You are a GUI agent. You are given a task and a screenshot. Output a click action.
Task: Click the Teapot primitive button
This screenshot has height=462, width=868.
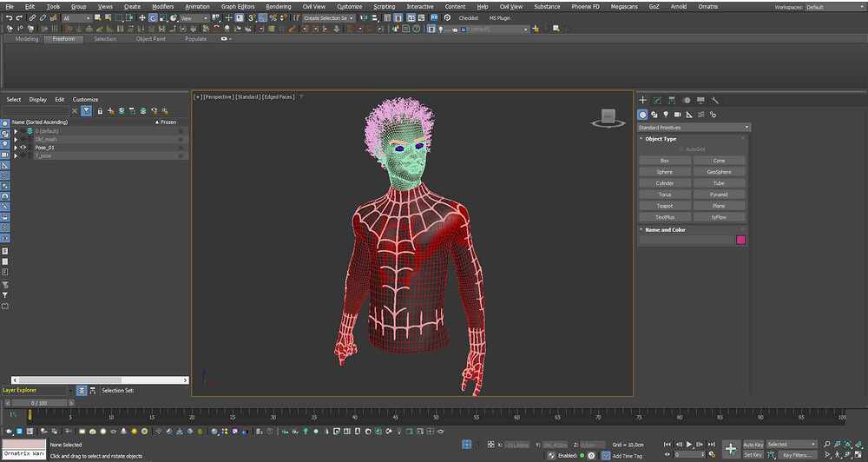point(664,206)
